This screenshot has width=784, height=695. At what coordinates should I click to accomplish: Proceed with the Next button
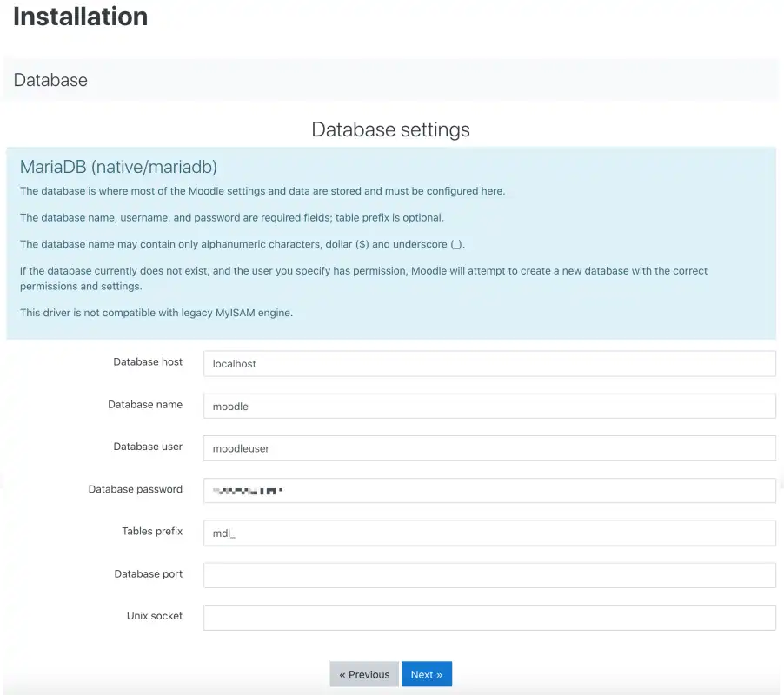(427, 674)
